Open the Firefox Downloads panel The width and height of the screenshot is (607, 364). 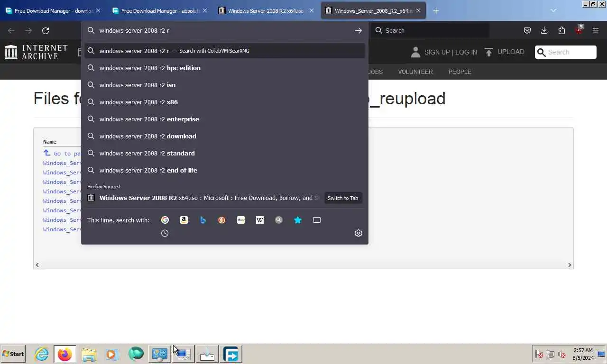coord(544,30)
